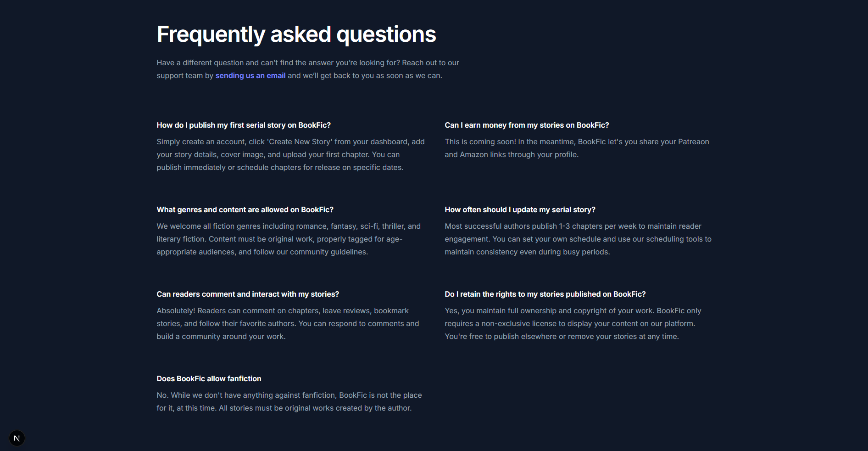Select 'How often should I update' question
Image resolution: width=868 pixels, height=451 pixels.
tap(519, 210)
